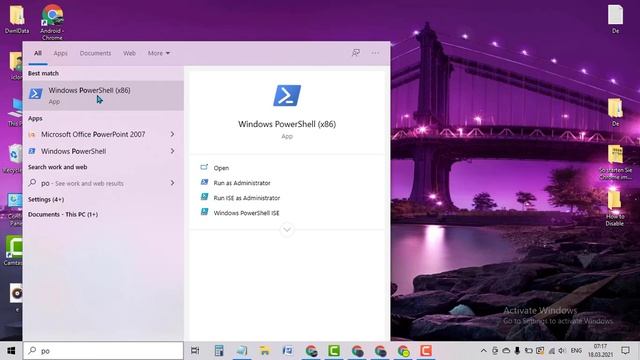Image resolution: width=640 pixels, height=360 pixels.
Task: Switch to the All search tab
Action: 38,53
